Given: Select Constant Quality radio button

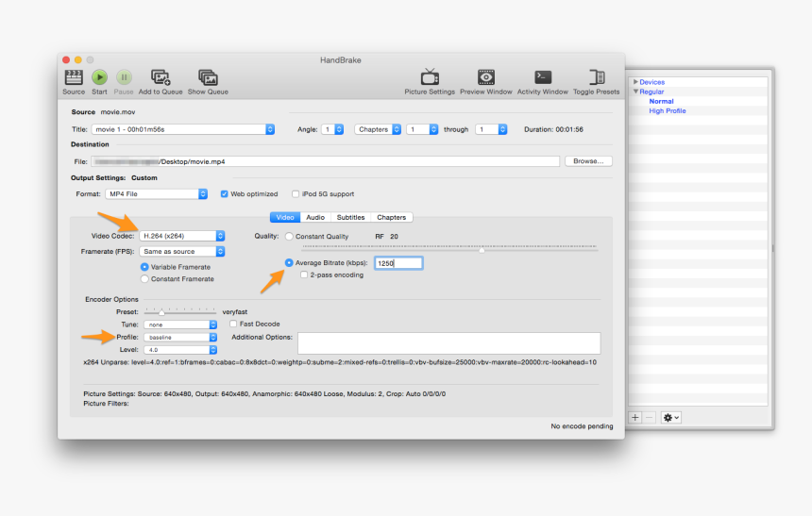Looking at the screenshot, I should pyautogui.click(x=289, y=237).
